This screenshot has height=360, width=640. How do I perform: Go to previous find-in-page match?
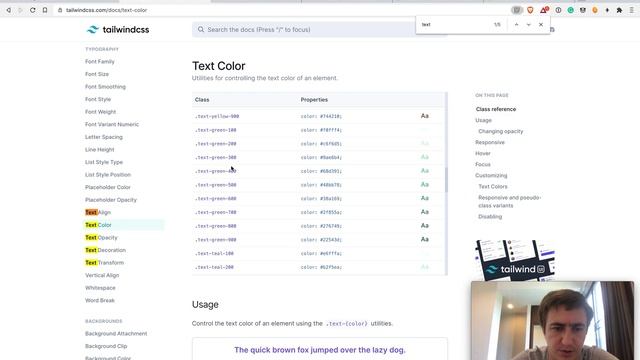(x=516, y=24)
